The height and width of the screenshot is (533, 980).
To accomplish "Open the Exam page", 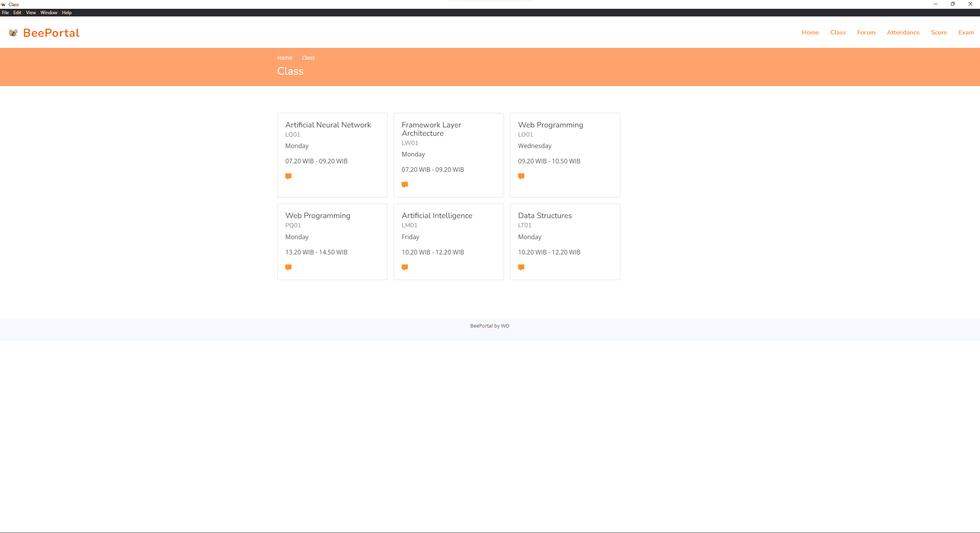I will click(966, 32).
